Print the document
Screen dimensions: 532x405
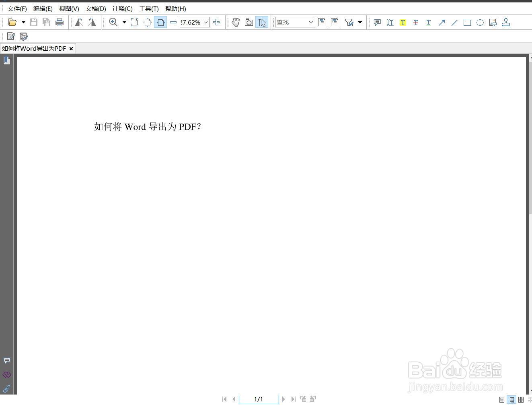pyautogui.click(x=60, y=23)
